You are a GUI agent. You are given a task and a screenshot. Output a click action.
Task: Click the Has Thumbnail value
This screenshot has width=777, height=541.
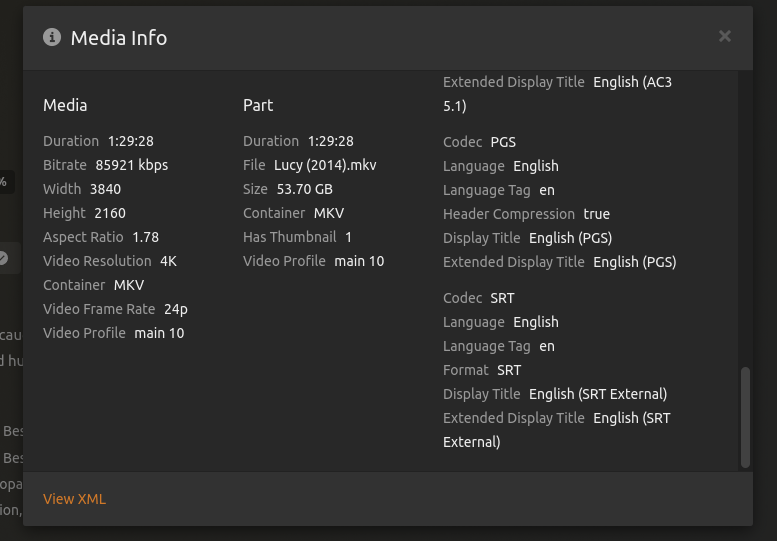[348, 237]
